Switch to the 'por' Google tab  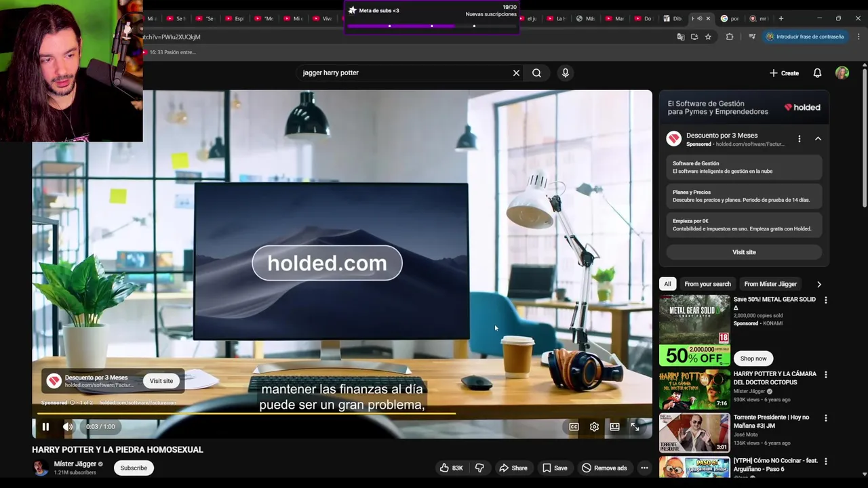730,18
